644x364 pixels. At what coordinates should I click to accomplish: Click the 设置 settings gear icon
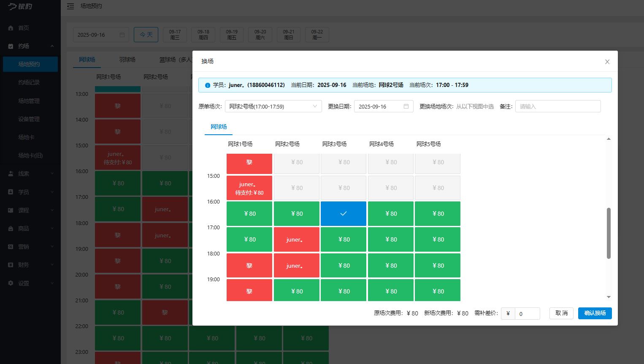11,283
